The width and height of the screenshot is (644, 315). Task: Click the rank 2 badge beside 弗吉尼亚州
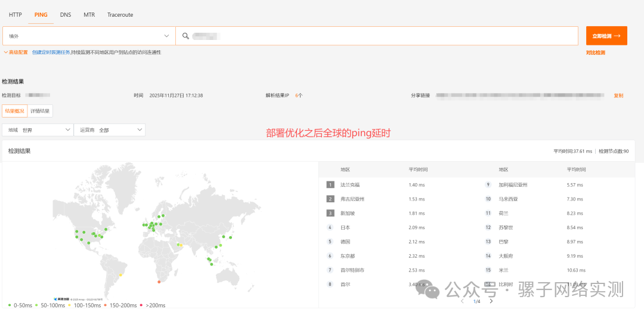point(330,199)
